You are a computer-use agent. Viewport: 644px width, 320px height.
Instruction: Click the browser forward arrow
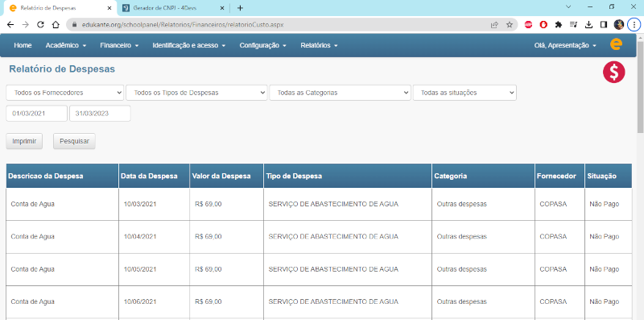point(26,25)
